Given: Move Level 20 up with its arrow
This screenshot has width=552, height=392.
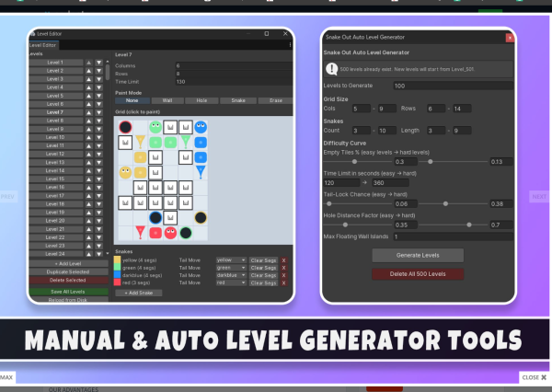Looking at the screenshot, I should 89,221.
